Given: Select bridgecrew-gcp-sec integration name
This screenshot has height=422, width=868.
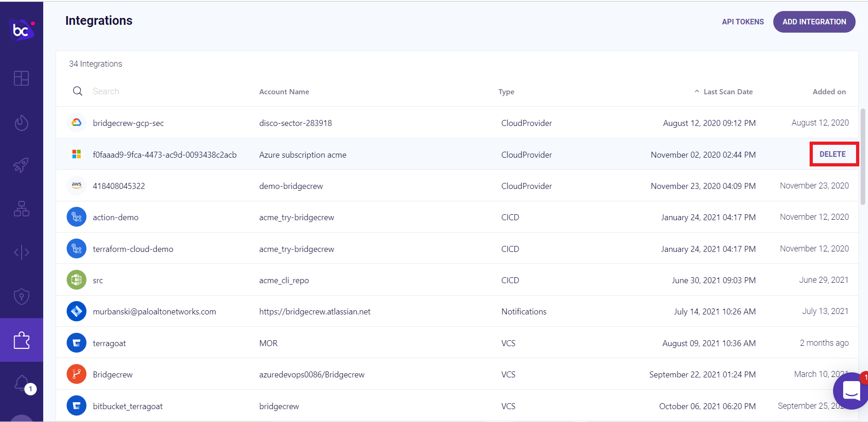Looking at the screenshot, I should click(128, 123).
